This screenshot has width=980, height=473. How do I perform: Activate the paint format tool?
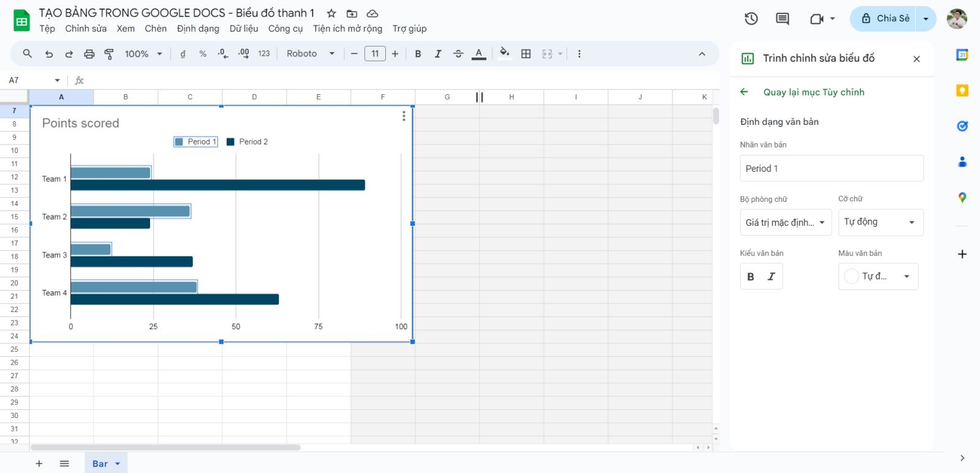coord(109,54)
